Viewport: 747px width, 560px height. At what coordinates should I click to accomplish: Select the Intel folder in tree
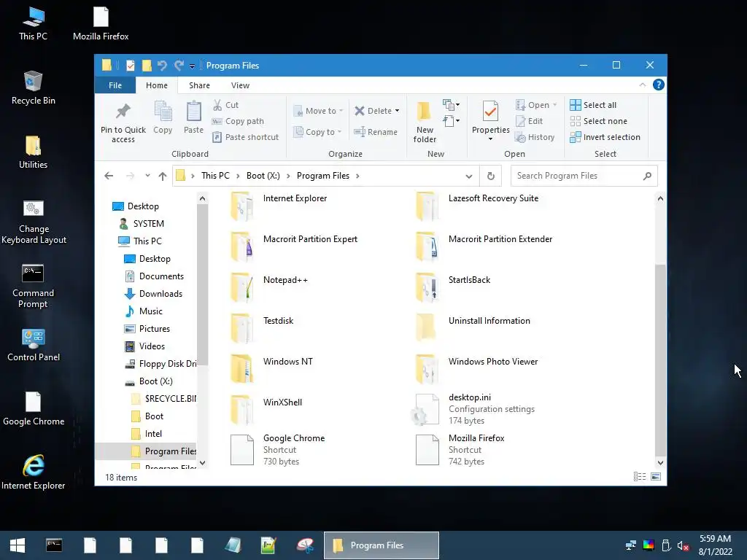[153, 434]
